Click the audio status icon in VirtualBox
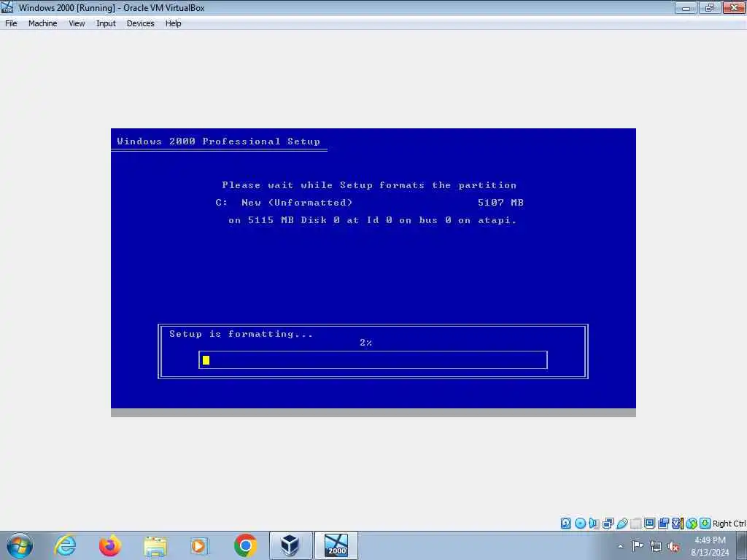Screen dimensions: 747x560 pyautogui.click(x=594, y=524)
